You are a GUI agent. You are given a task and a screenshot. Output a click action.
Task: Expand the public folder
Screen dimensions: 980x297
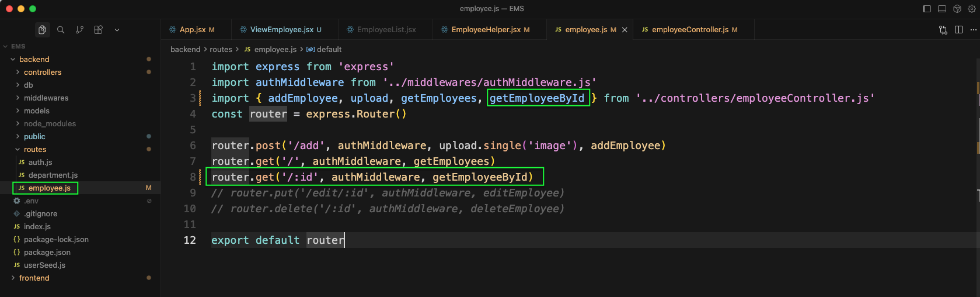pos(34,137)
